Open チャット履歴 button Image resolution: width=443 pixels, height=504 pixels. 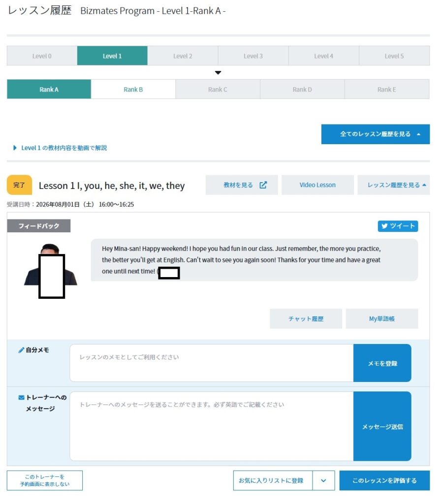(x=306, y=318)
